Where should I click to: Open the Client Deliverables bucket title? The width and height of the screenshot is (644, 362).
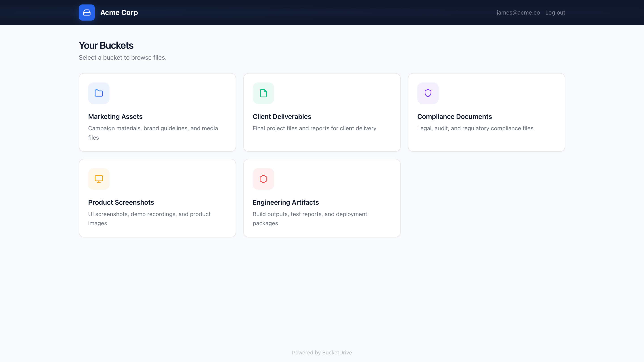[x=282, y=116]
